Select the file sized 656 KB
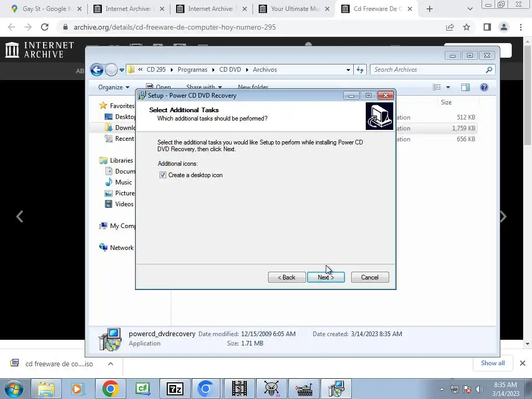 point(466,139)
